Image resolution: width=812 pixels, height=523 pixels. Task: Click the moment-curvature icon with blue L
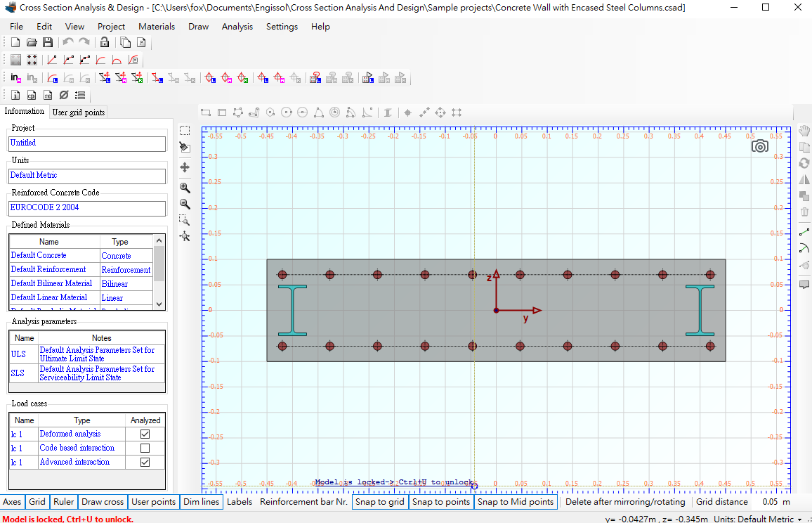[x=52, y=78]
